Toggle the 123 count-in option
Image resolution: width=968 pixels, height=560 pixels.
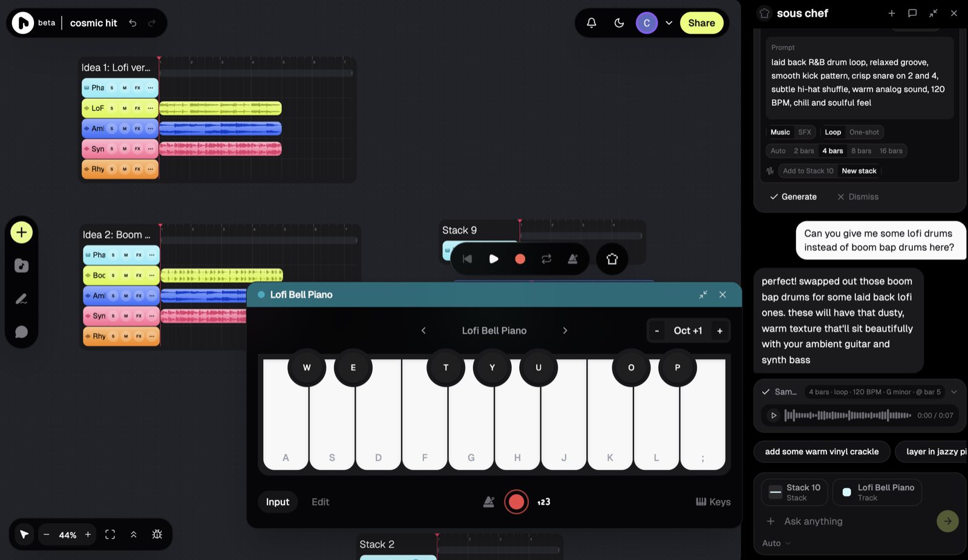point(544,502)
